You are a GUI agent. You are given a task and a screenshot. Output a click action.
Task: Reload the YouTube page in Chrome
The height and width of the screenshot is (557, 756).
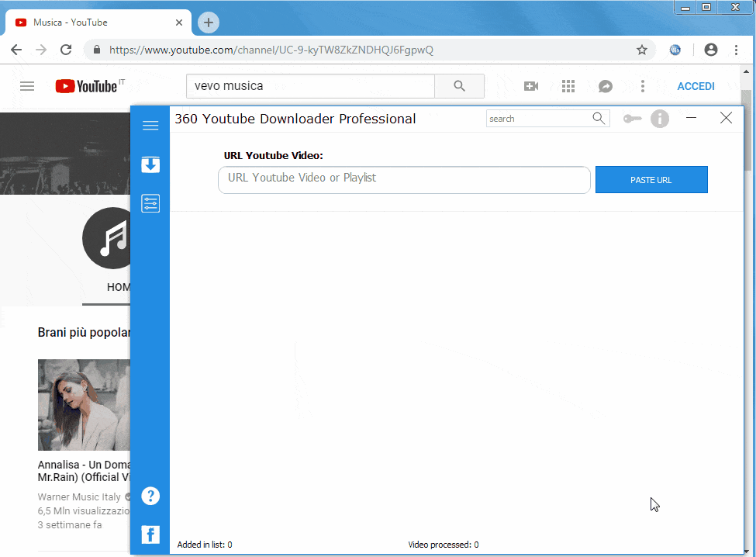coord(66,50)
